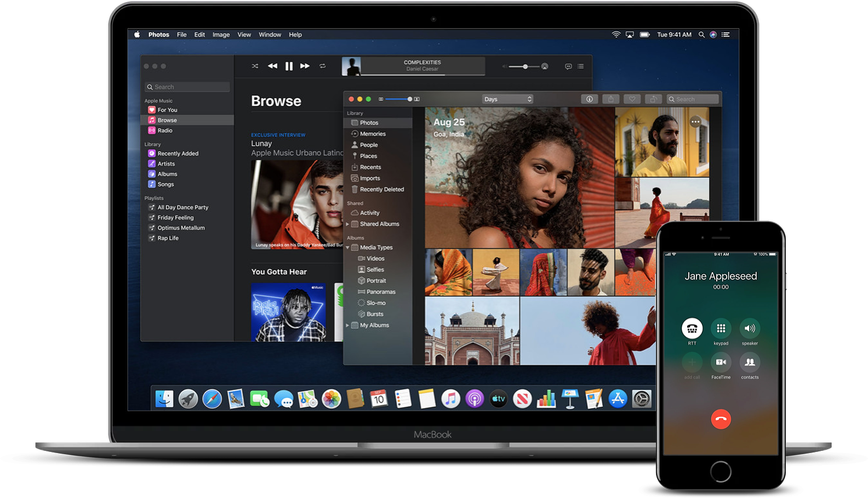Viewport: 868px width, 498px height.
Task: Open the Window menu
Action: (x=270, y=35)
